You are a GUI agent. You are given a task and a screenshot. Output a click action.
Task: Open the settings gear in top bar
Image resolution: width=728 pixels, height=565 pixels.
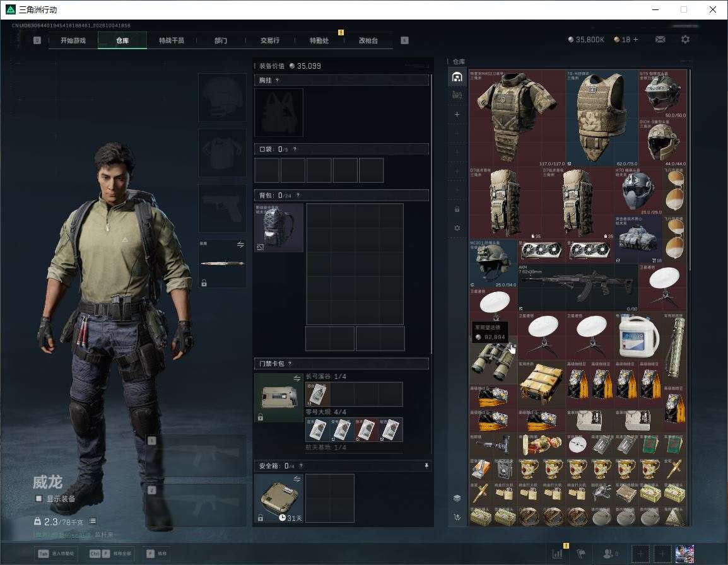click(x=685, y=40)
